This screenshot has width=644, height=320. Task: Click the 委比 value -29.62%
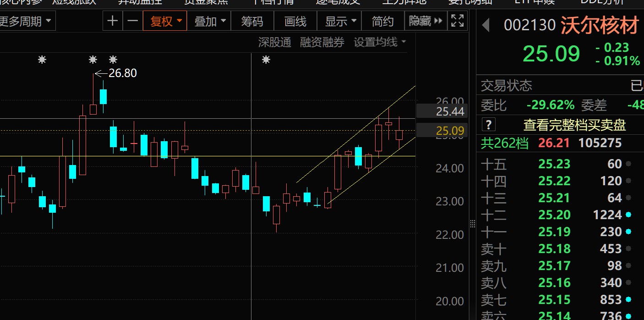coord(551,105)
